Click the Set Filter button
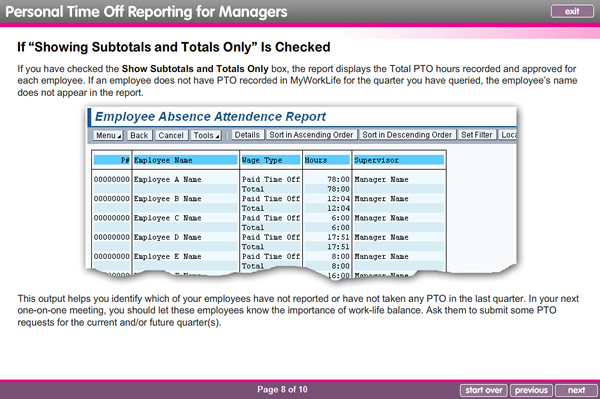This screenshot has width=600, height=399. 476,135
